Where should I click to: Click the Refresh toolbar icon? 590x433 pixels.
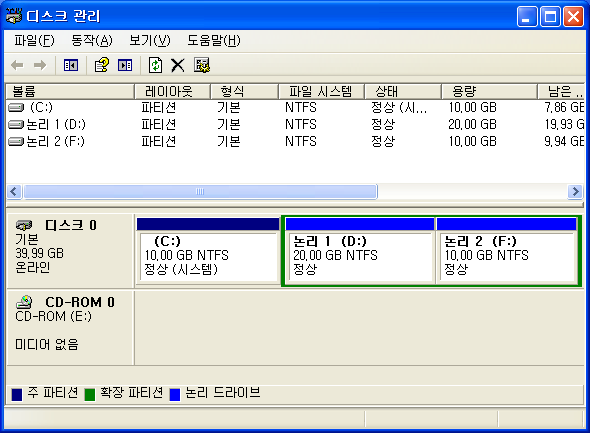point(155,65)
